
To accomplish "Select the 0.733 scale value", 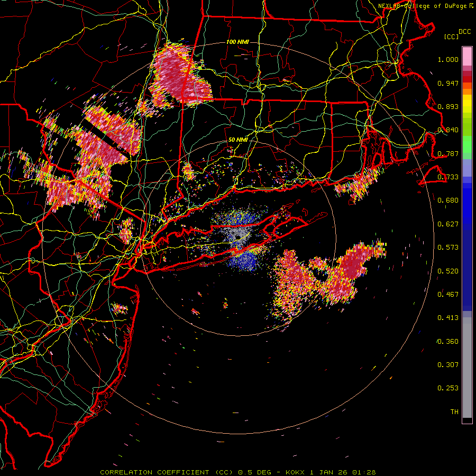I will [x=448, y=177].
